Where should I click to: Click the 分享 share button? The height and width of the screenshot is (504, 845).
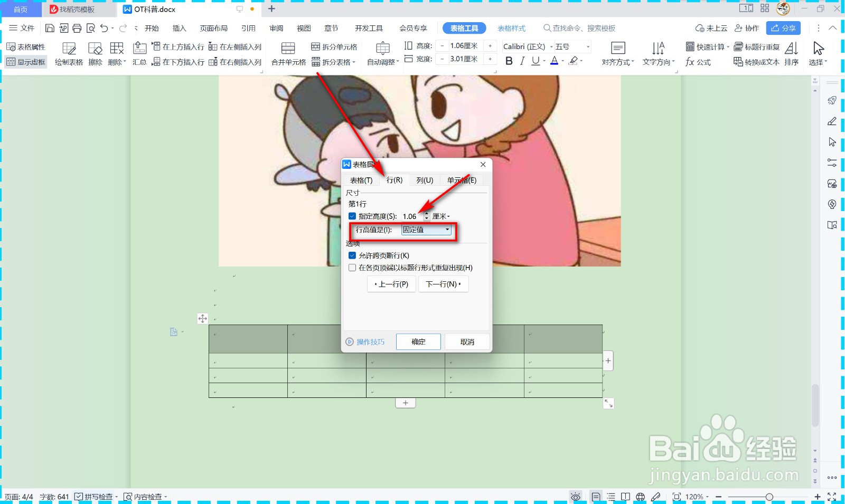pyautogui.click(x=783, y=28)
